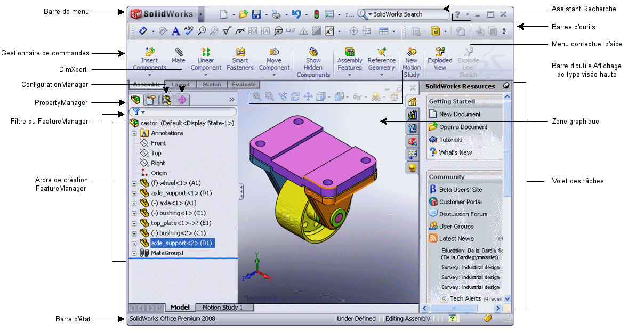Open the Insert Components dropdown arrow

[x=149, y=75]
